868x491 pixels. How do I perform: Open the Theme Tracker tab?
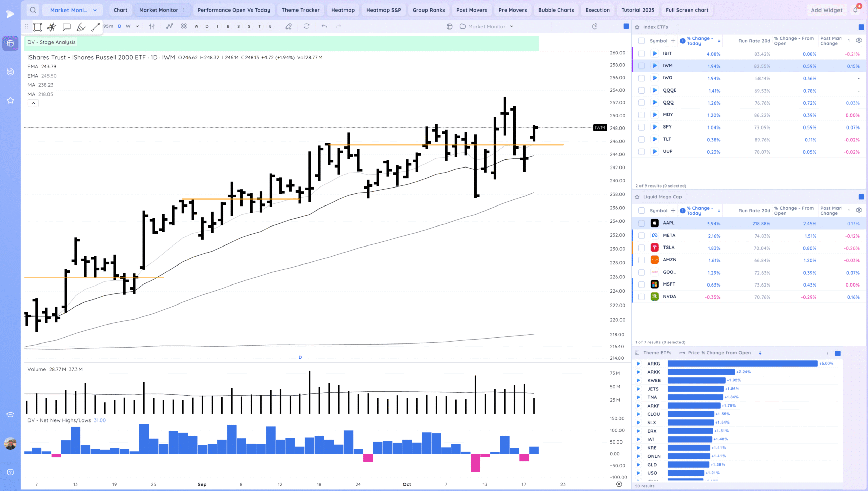[x=300, y=10]
